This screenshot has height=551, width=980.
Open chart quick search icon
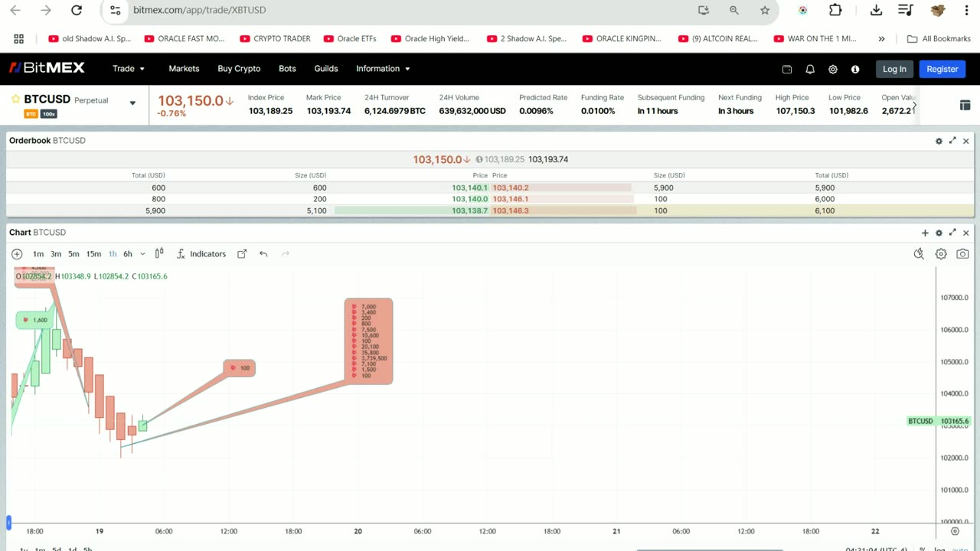coord(919,254)
